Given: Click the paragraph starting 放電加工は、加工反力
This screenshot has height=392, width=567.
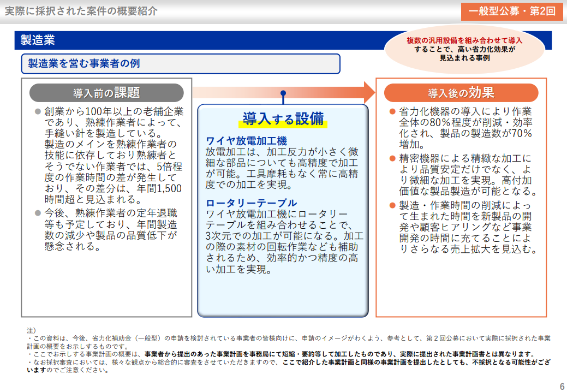Looking at the screenshot, I should tap(282, 168).
